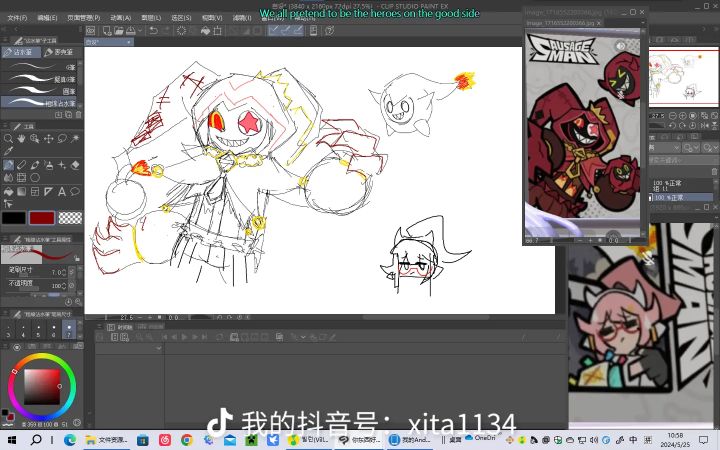Viewport: 720px width, 450px height.
Task: Select the Eraser tool
Action: click(x=75, y=165)
